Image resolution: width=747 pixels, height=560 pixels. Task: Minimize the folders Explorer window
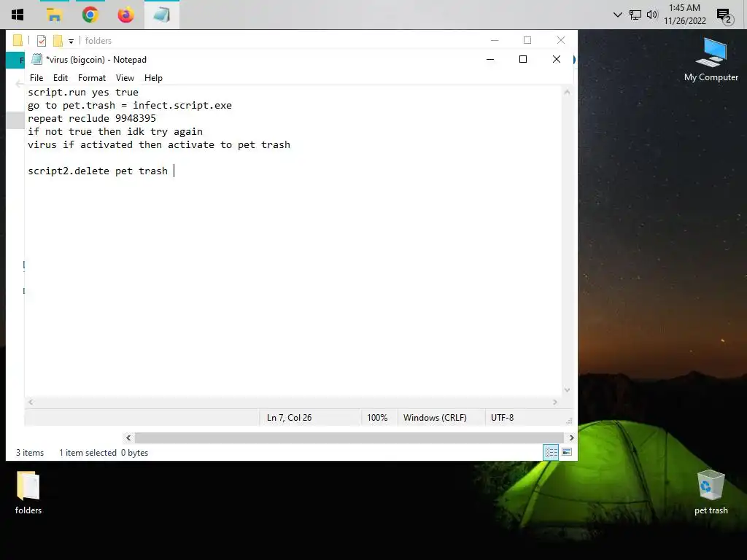[x=495, y=41]
